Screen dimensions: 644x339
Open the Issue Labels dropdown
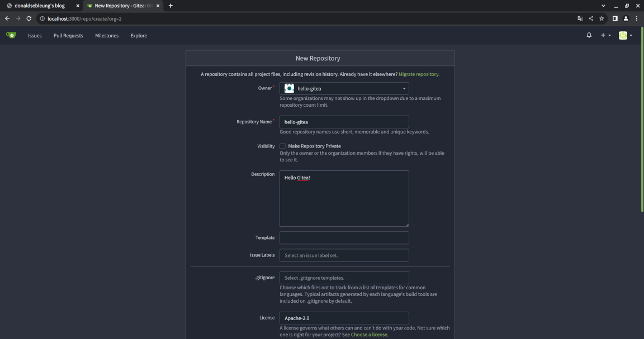(x=344, y=255)
